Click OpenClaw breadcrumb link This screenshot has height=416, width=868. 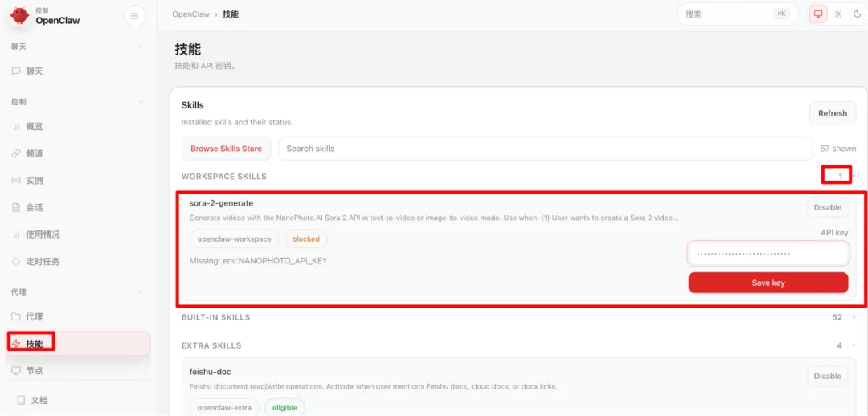(191, 14)
